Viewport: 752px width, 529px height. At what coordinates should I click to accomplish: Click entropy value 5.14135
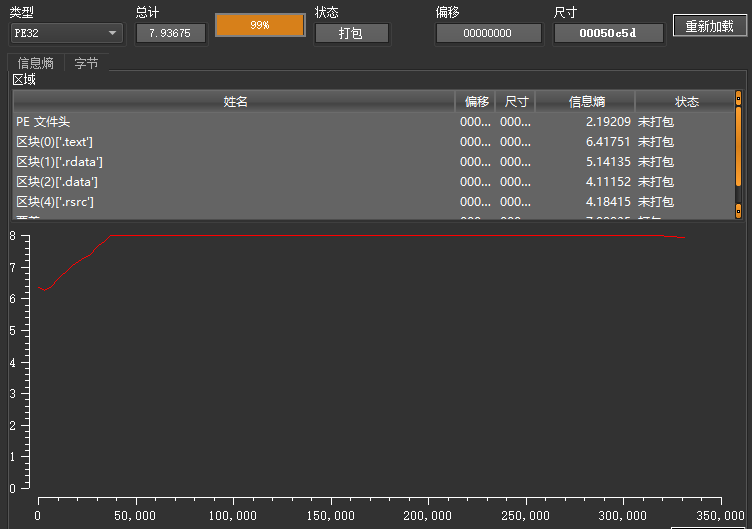coord(608,162)
